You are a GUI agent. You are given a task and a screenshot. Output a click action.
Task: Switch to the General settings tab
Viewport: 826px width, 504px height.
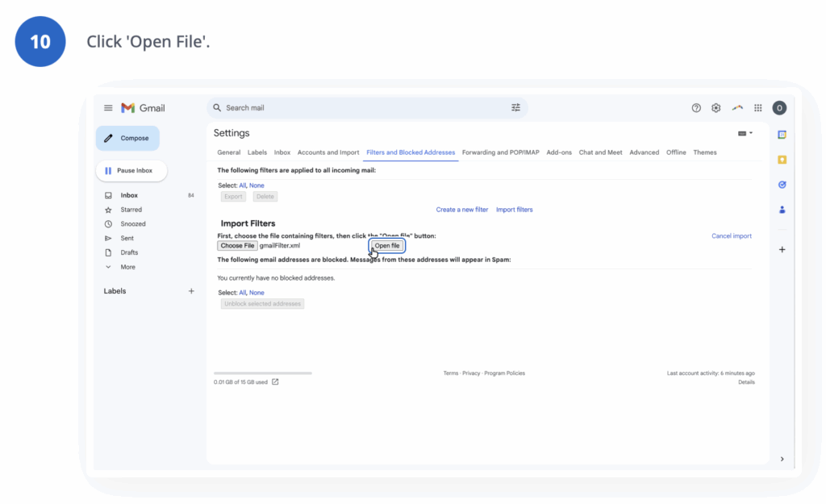point(228,152)
